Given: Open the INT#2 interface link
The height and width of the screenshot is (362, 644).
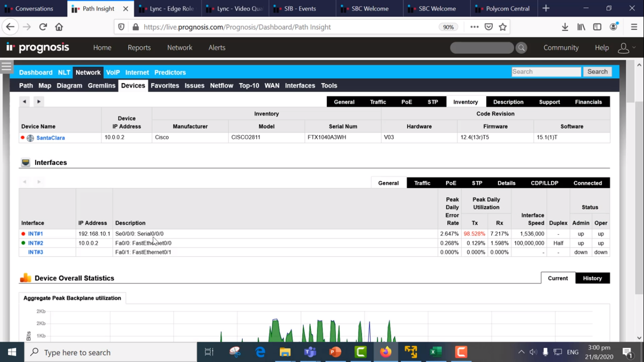Looking at the screenshot, I should click(35, 243).
